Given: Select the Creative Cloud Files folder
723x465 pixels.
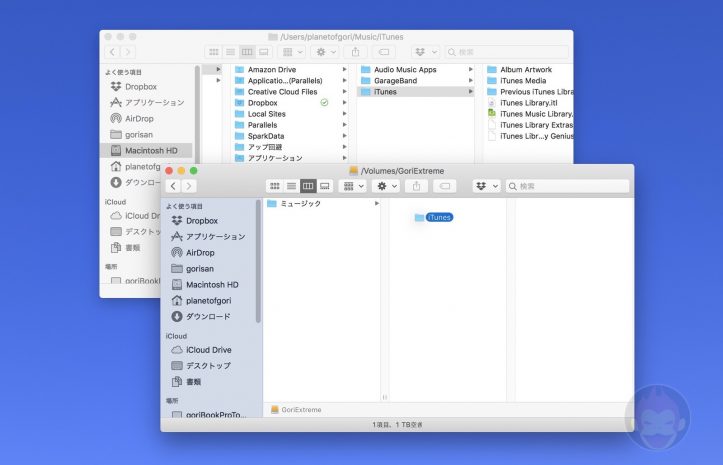Looking at the screenshot, I should point(282,92).
